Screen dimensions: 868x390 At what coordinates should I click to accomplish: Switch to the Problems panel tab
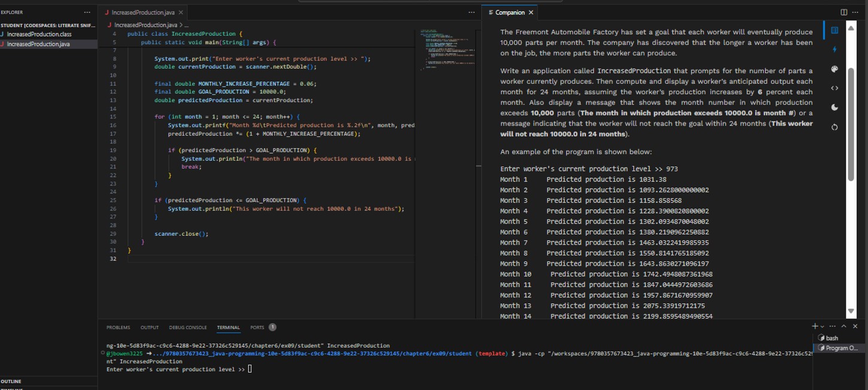click(118, 328)
